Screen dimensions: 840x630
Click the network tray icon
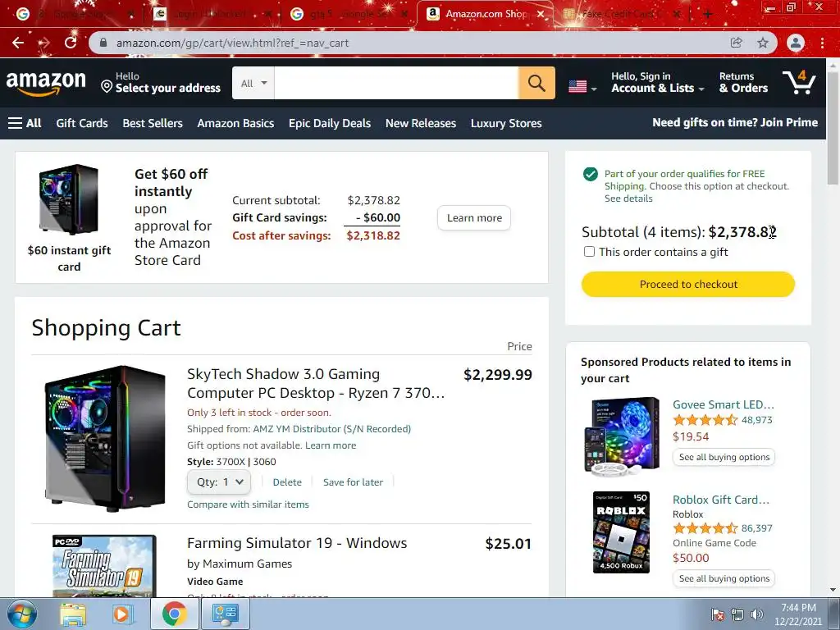(737, 614)
